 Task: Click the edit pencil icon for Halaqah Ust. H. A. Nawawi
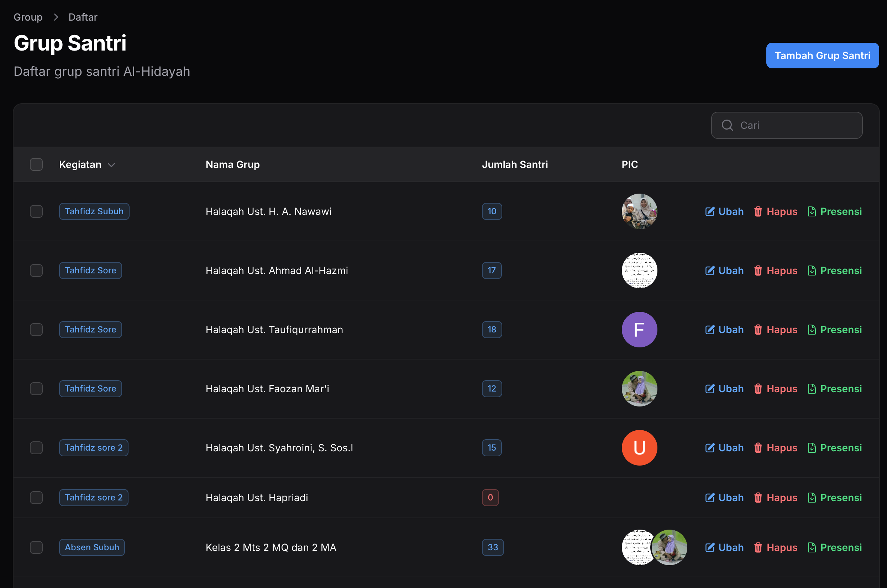point(710,211)
